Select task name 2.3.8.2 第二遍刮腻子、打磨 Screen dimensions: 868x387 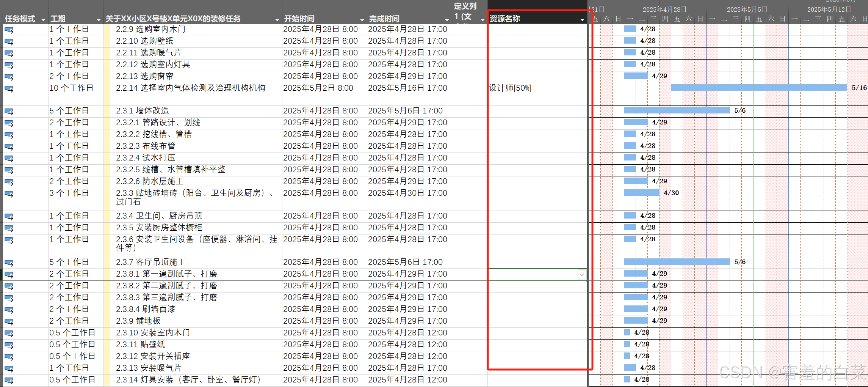pos(166,286)
